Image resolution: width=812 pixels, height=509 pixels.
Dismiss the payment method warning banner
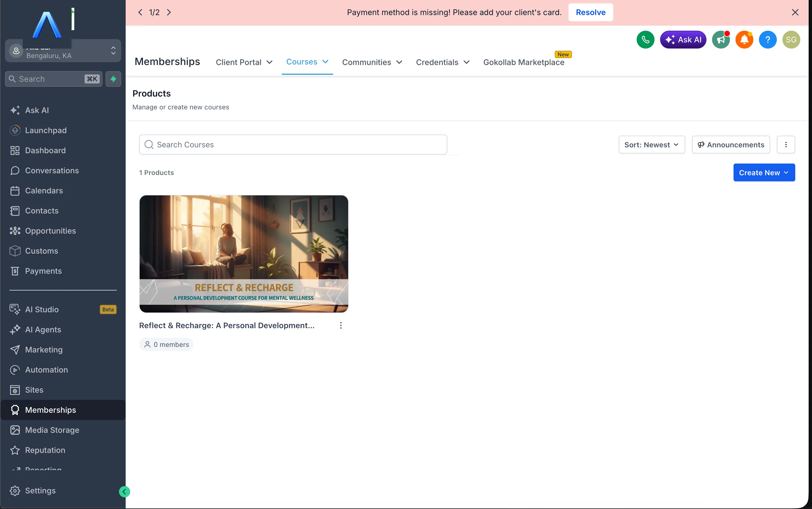pos(795,13)
